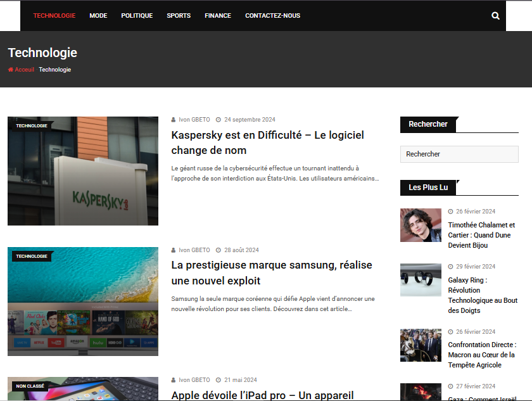The width and height of the screenshot is (532, 401).
Task: Click clock icon beside 27 février 2024
Action: pyautogui.click(x=450, y=386)
